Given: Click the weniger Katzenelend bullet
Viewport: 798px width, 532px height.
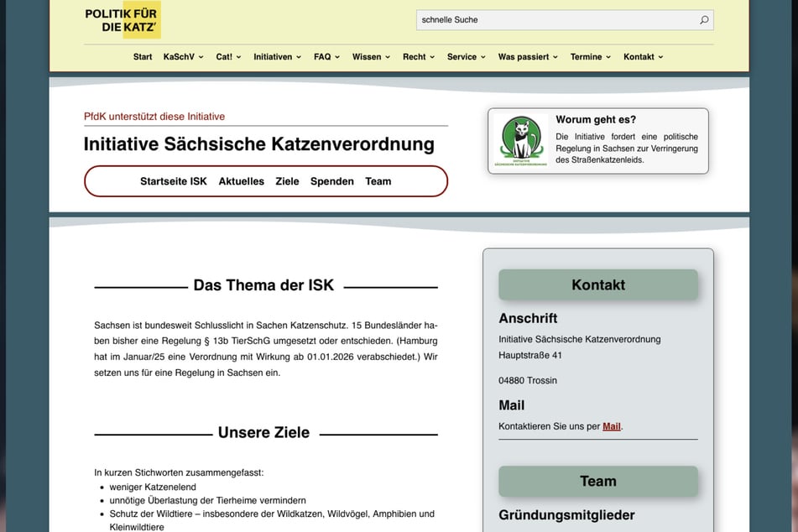Looking at the screenshot, I should tap(153, 488).
